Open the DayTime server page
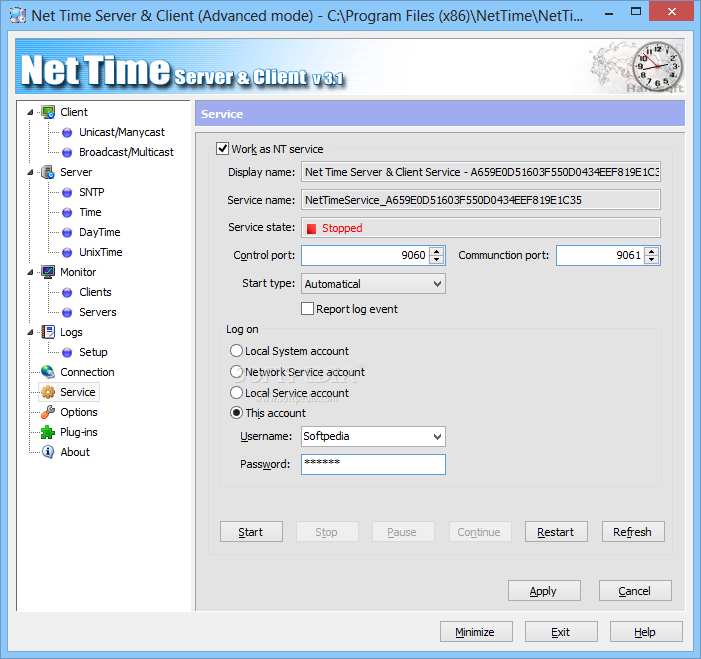 coord(100,232)
